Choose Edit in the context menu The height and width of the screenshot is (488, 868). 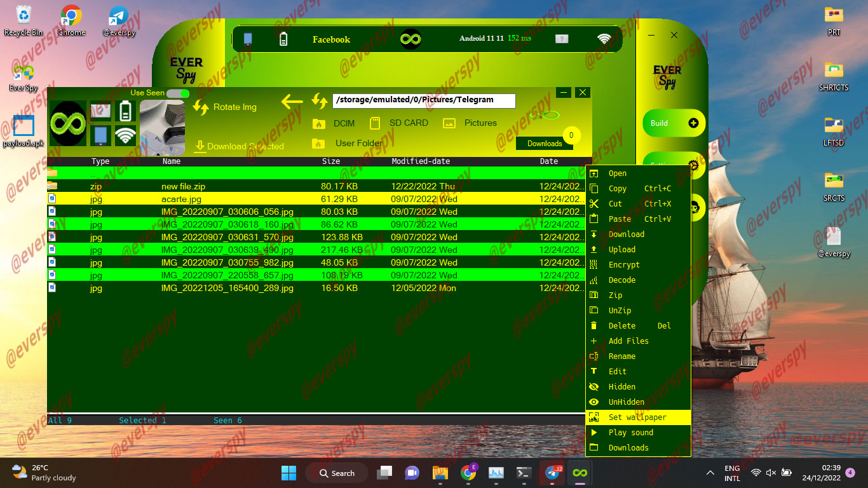click(x=638, y=372)
